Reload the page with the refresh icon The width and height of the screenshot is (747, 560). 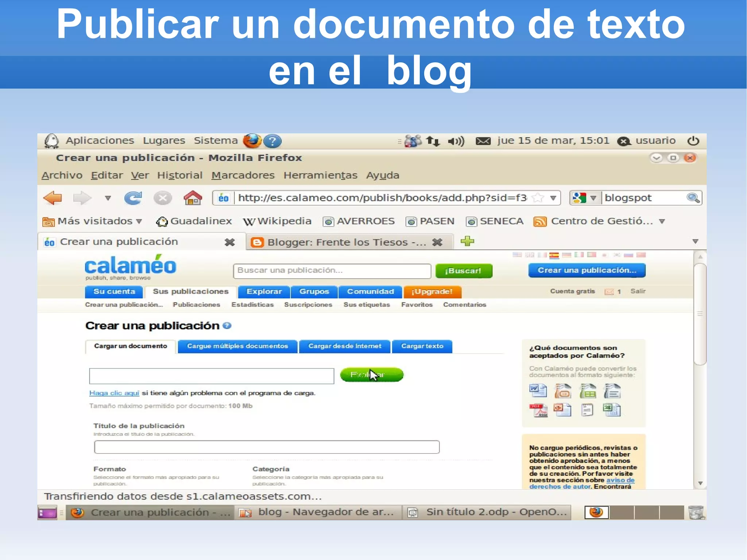coord(133,198)
